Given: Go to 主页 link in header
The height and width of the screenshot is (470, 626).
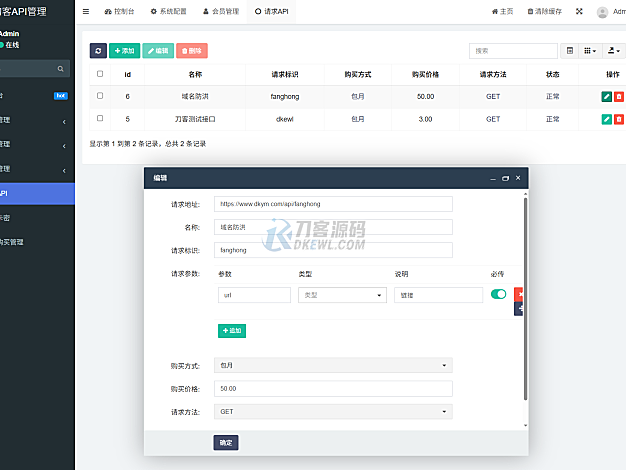Looking at the screenshot, I should tap(502, 12).
